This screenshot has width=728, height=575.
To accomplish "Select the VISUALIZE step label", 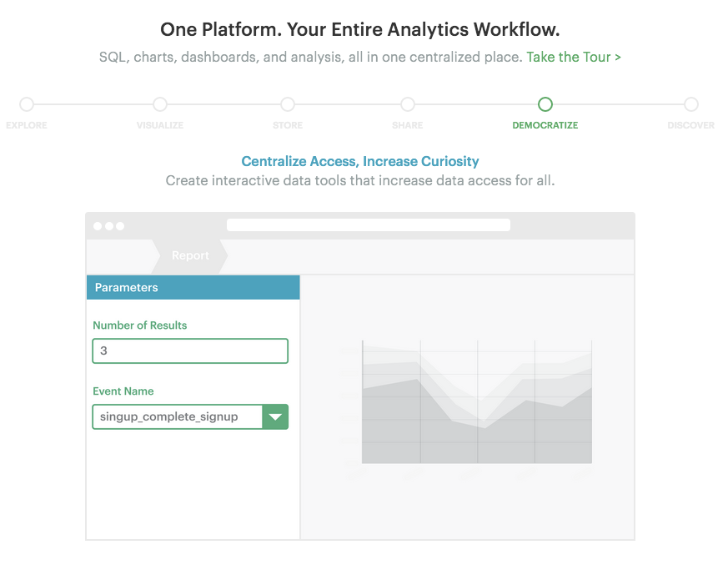I will pos(160,125).
